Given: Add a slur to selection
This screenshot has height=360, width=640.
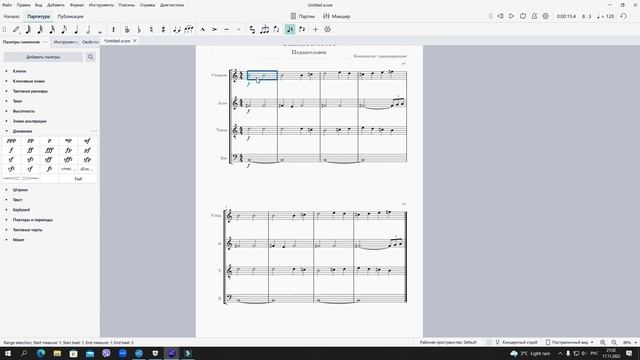Looking at the screenshot, I should click(x=189, y=29).
